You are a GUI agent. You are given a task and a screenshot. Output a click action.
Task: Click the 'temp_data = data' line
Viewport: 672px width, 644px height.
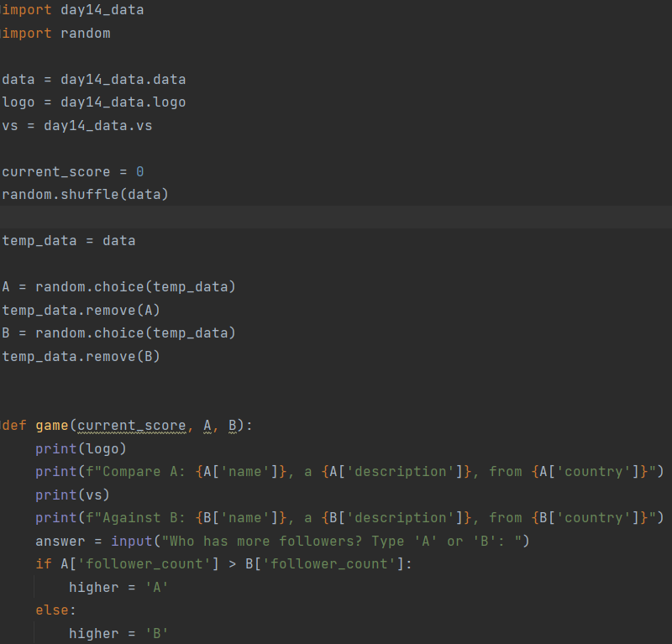pos(69,241)
